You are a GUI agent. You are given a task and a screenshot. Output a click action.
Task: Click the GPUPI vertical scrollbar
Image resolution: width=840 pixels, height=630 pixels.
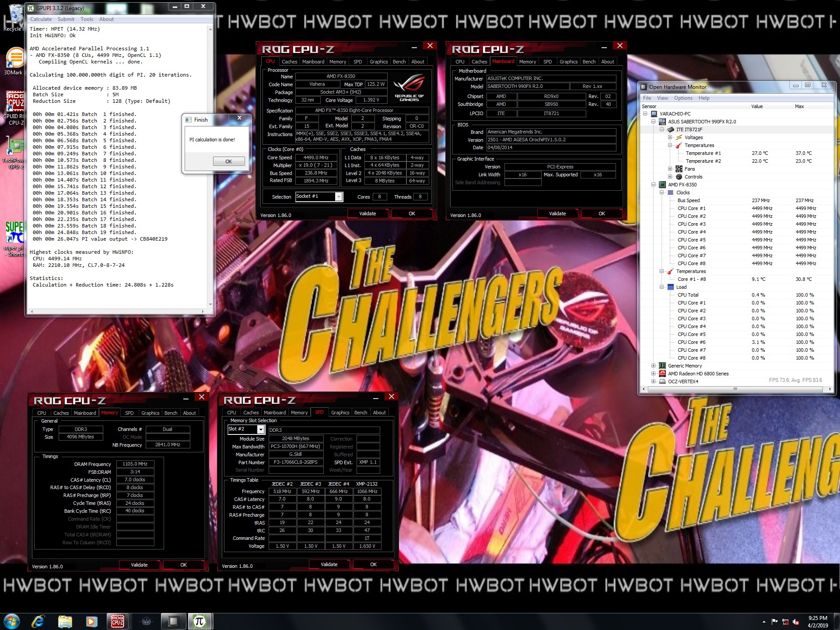click(x=210, y=167)
